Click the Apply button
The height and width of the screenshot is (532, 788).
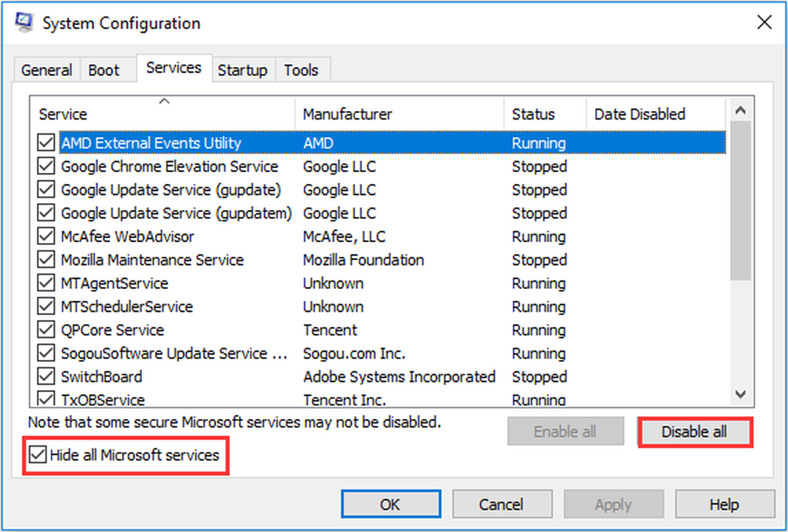tap(613, 504)
